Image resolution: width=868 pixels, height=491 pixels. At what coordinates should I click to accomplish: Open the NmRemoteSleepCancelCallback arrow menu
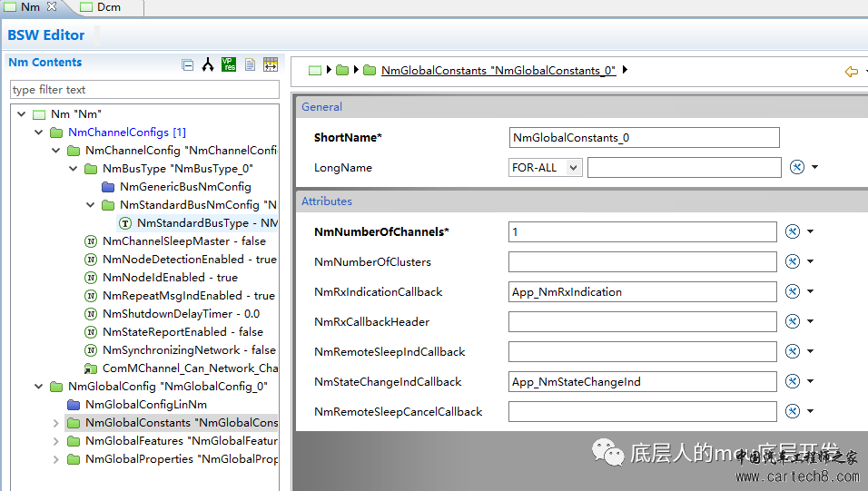[x=811, y=411]
